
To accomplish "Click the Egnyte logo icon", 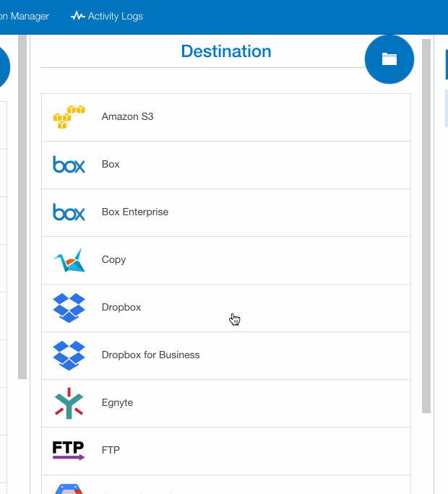I will coord(69,403).
